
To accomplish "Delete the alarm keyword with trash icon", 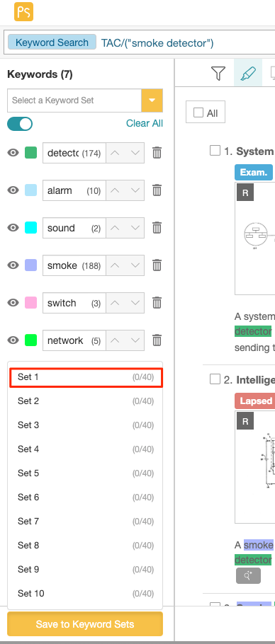I will tap(157, 190).
